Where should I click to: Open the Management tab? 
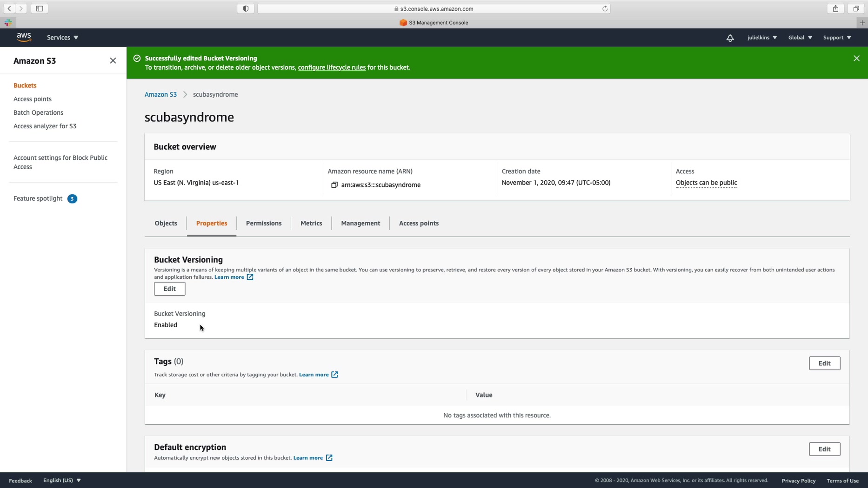click(x=361, y=224)
